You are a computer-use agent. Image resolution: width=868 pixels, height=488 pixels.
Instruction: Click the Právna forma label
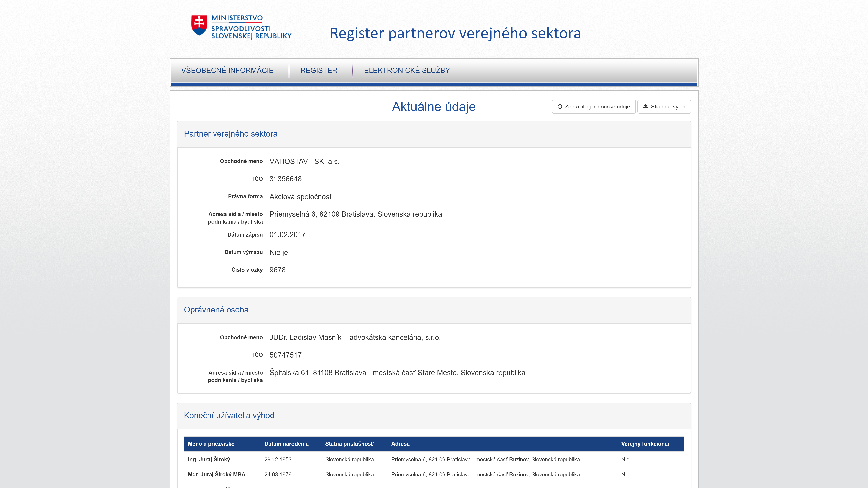click(x=245, y=197)
